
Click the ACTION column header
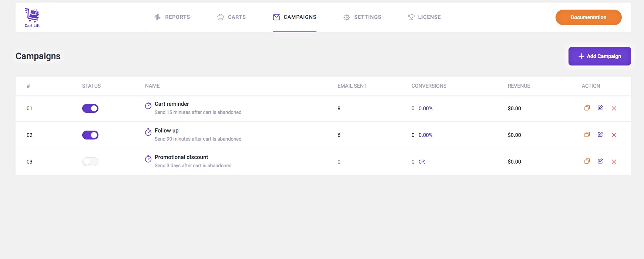tap(591, 86)
